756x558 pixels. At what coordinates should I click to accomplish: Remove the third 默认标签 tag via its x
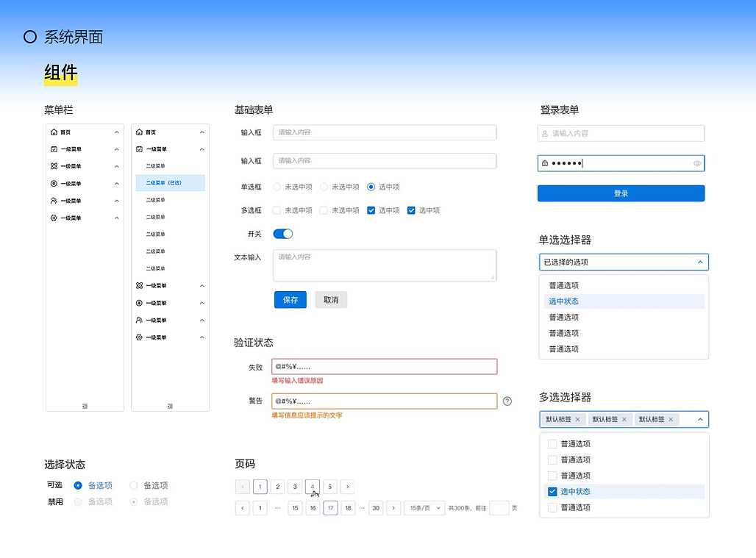pyautogui.click(x=671, y=419)
